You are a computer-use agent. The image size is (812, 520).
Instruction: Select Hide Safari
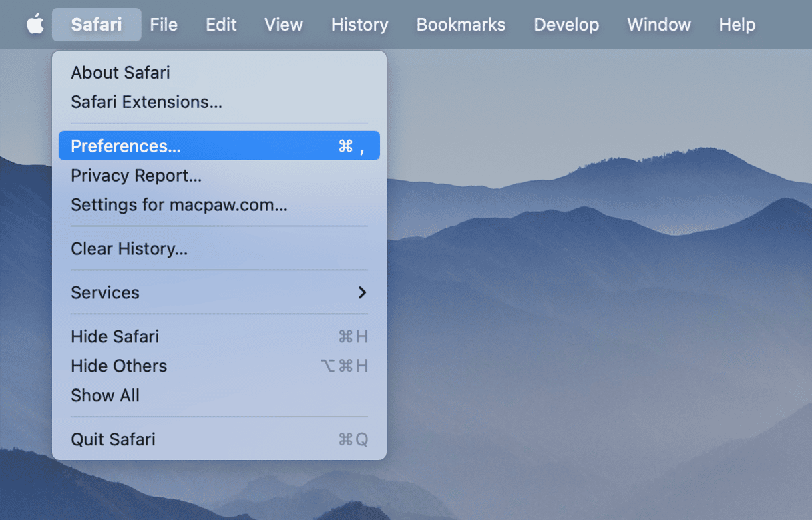(115, 336)
